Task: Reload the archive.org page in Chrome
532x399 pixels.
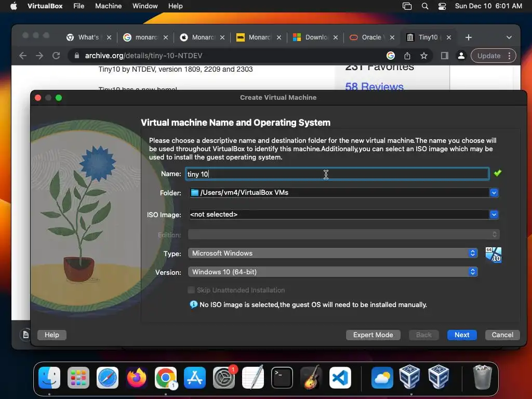Action: [x=56, y=56]
